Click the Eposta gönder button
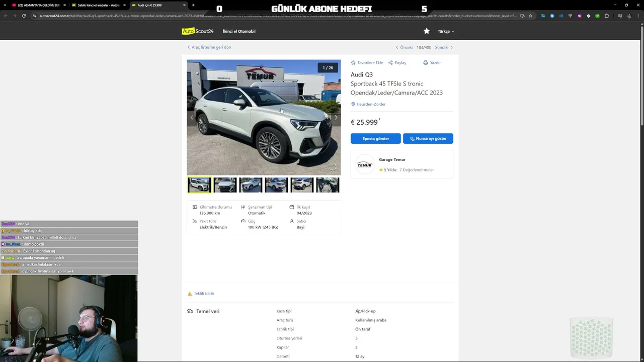Screen dimensions: 644x362 point(376,138)
